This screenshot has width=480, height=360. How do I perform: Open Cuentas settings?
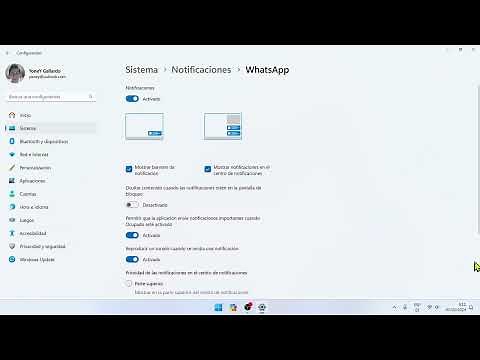tap(50, 194)
